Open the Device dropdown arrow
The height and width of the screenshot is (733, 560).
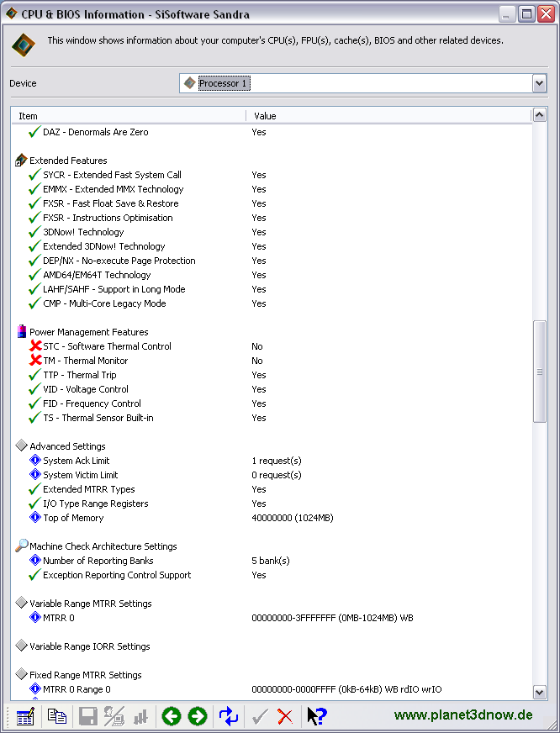[x=540, y=83]
